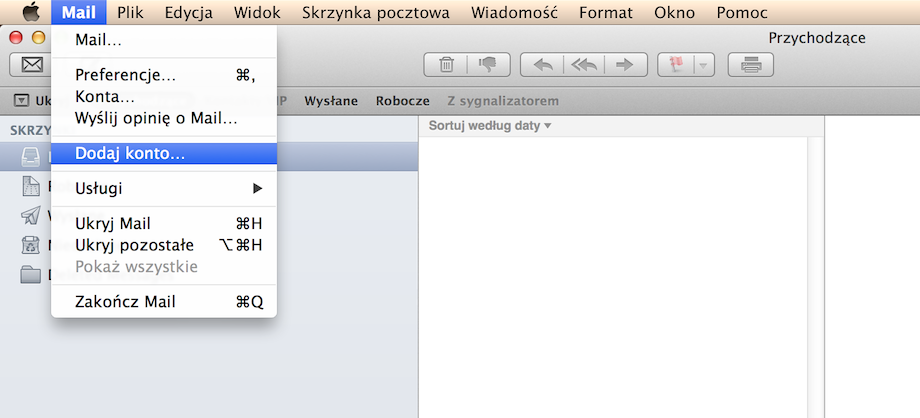Open the flag color dropdown arrow
Screen dimensions: 920x418
(x=705, y=65)
